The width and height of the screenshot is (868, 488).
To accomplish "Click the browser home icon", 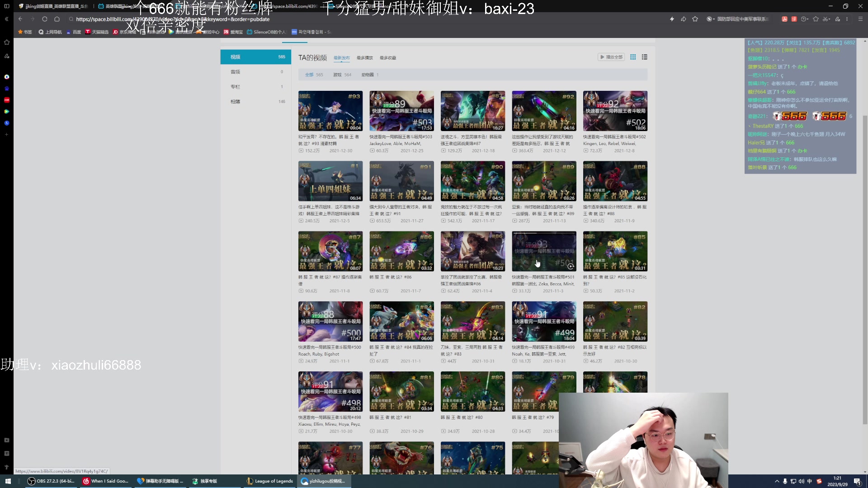I will 57,19.
